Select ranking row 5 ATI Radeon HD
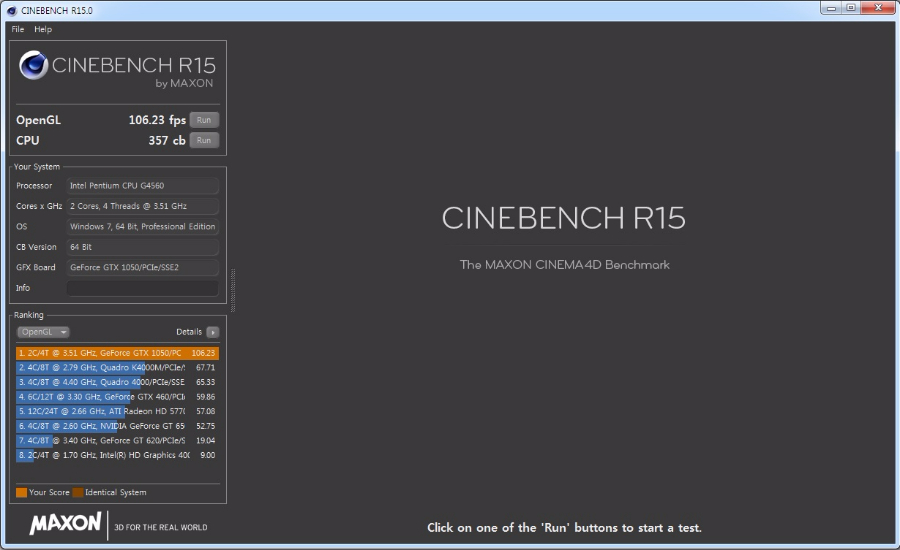This screenshot has height=550, width=900. coord(118,411)
